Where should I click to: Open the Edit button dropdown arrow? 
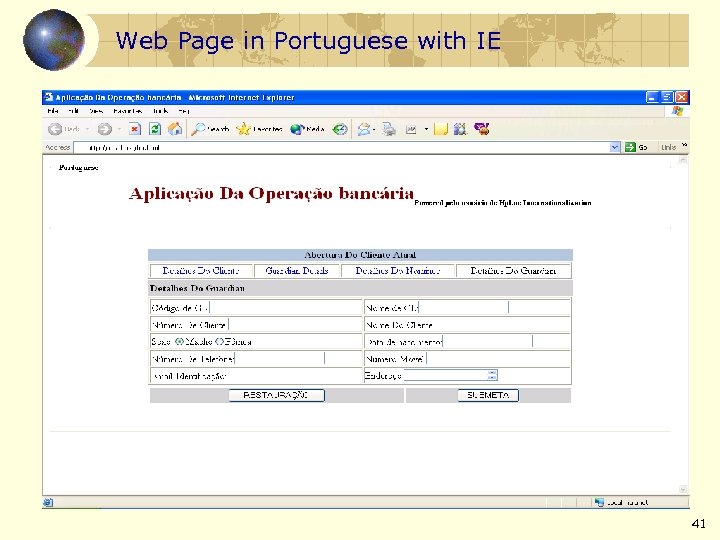[426, 129]
